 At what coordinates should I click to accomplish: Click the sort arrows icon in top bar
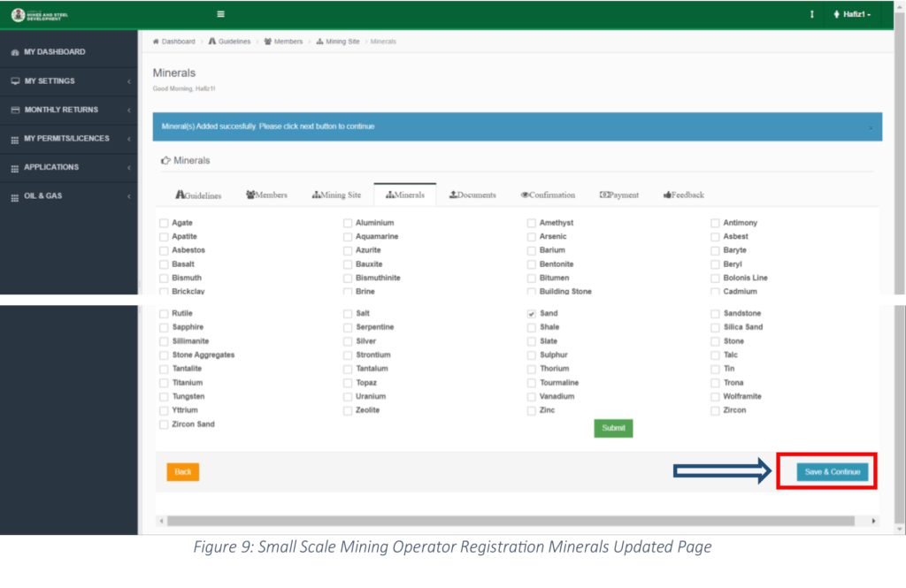pos(812,15)
